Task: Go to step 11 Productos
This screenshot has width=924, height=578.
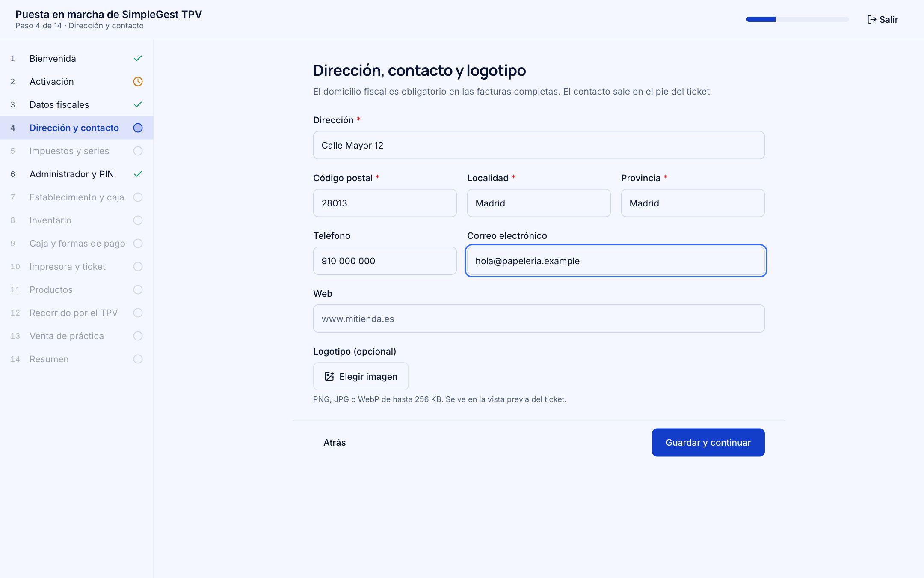Action: pyautogui.click(x=77, y=289)
